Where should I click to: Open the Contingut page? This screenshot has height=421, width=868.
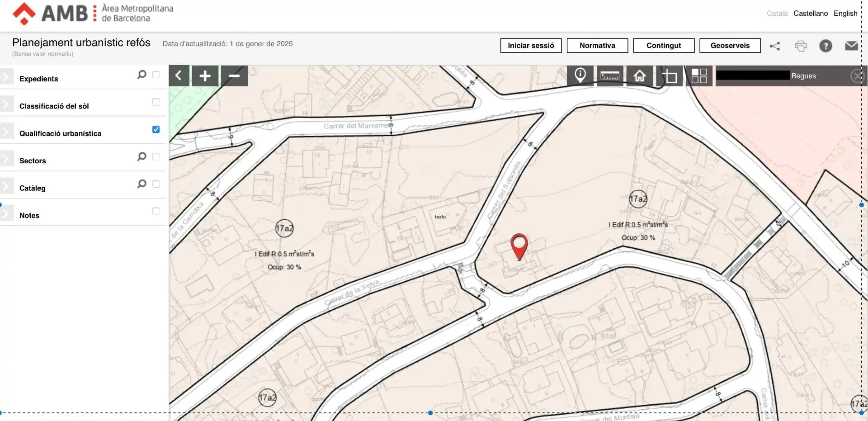click(x=664, y=46)
